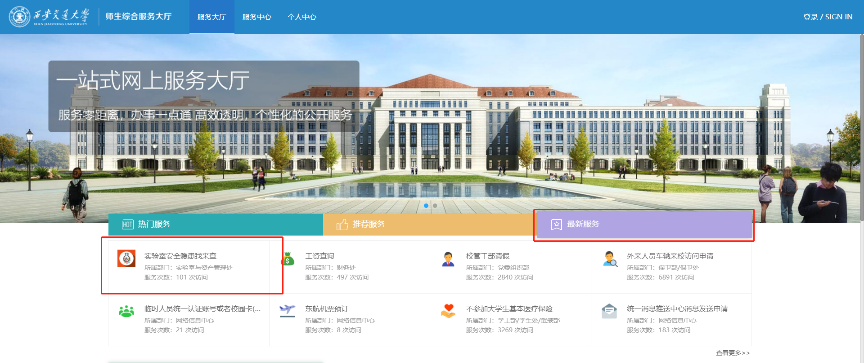Select the 热门服务 teal tab
The width and height of the screenshot is (864, 363).
[215, 224]
